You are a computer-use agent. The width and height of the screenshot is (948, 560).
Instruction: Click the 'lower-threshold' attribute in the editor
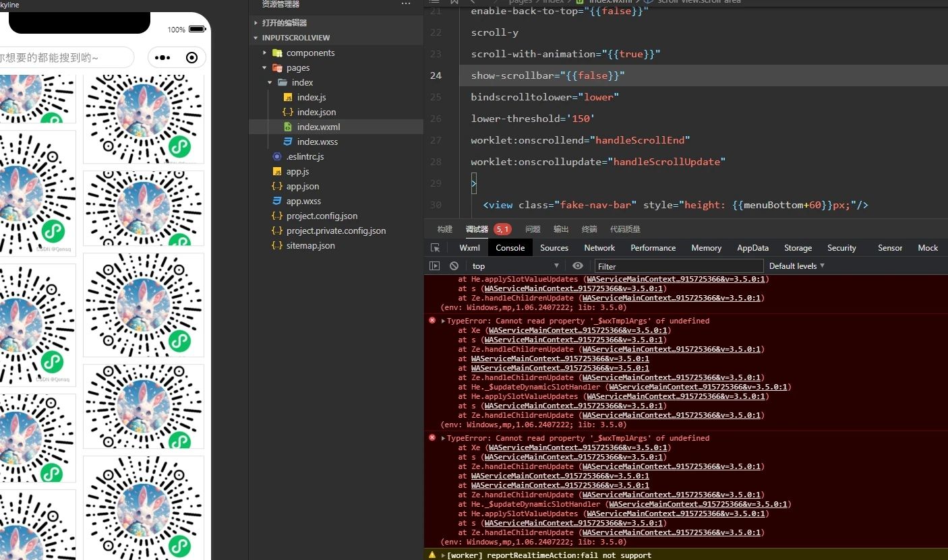click(x=515, y=119)
